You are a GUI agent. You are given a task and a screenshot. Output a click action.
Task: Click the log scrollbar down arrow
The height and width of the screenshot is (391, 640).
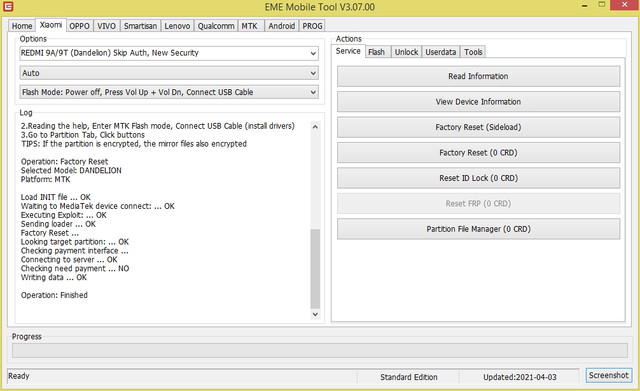315,314
